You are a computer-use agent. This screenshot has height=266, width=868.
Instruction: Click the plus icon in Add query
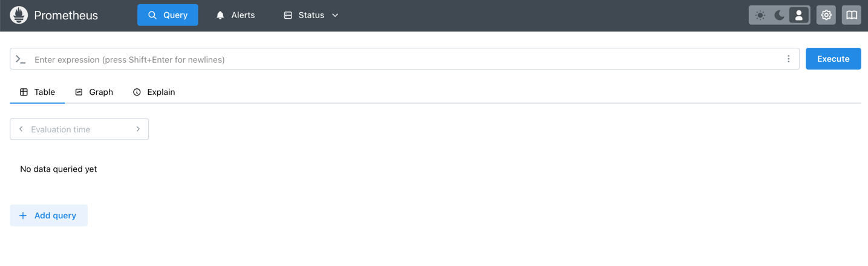coord(23,216)
